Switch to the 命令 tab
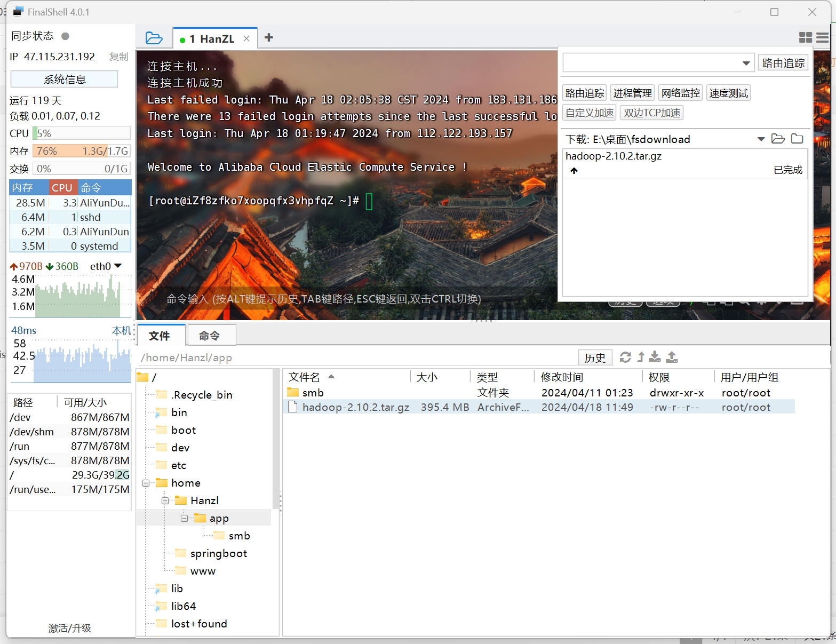Screen dimensions: 836x644 coord(211,336)
